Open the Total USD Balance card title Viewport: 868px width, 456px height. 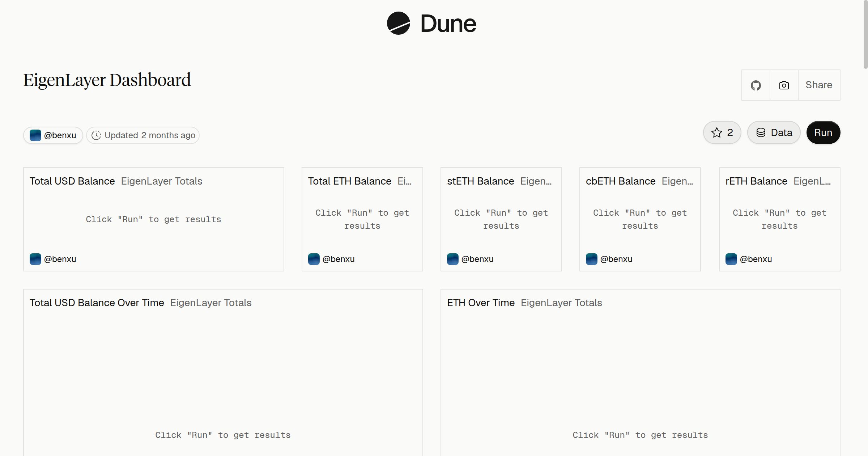pos(72,181)
